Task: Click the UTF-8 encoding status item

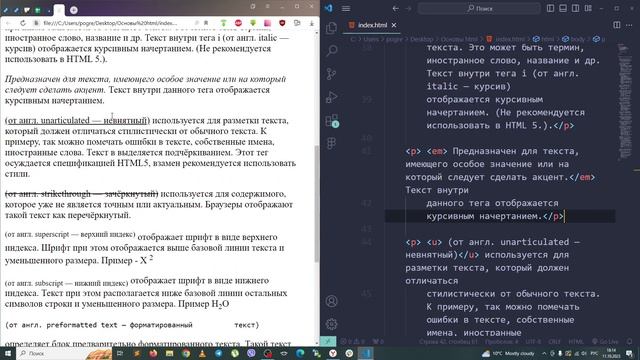Action: point(533,341)
